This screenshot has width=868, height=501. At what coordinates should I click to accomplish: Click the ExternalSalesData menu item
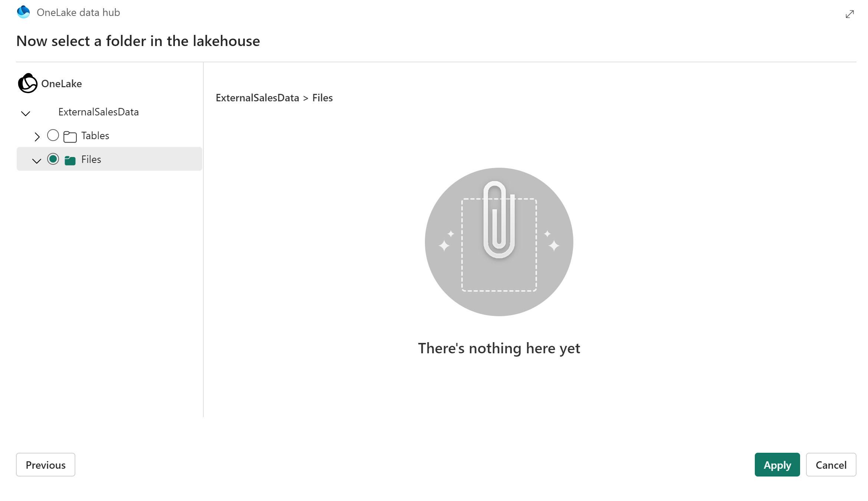[98, 112]
